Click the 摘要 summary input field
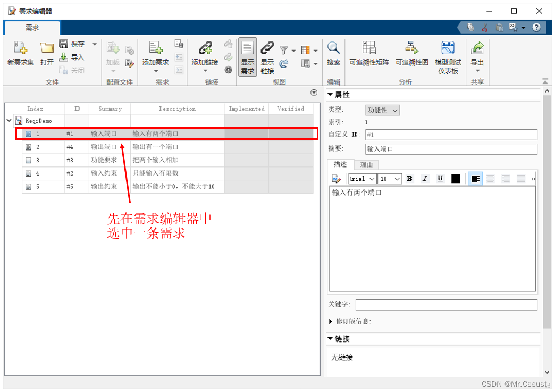Image resolution: width=555 pixels, height=392 pixels. (451, 149)
